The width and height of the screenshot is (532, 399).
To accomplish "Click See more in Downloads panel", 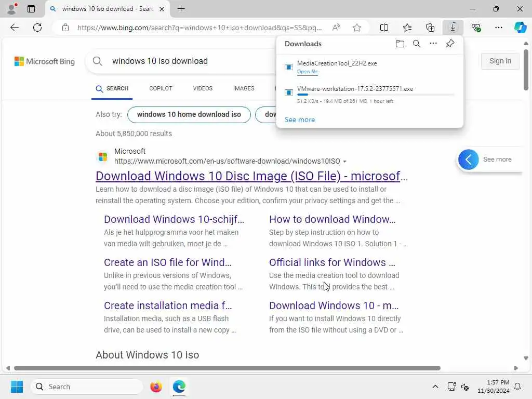I will (300, 120).
